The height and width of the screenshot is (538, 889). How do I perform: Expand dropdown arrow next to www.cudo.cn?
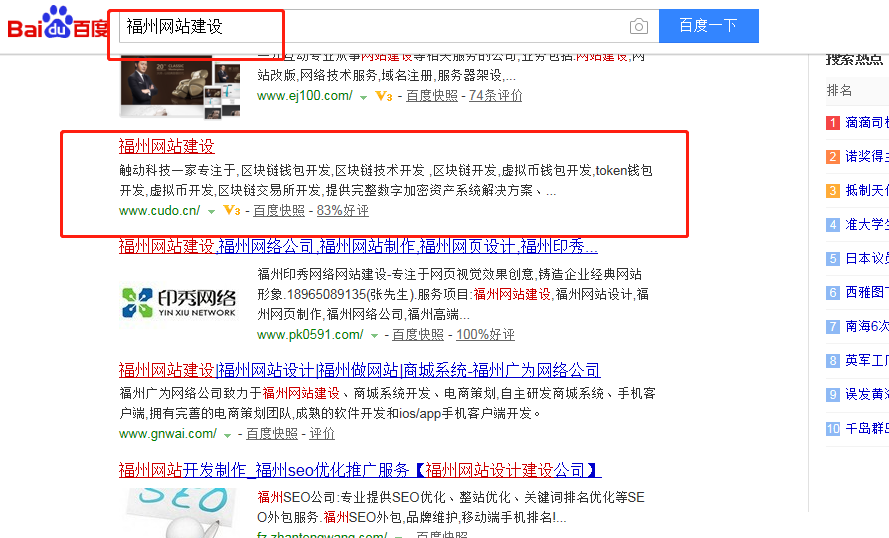pos(211,212)
